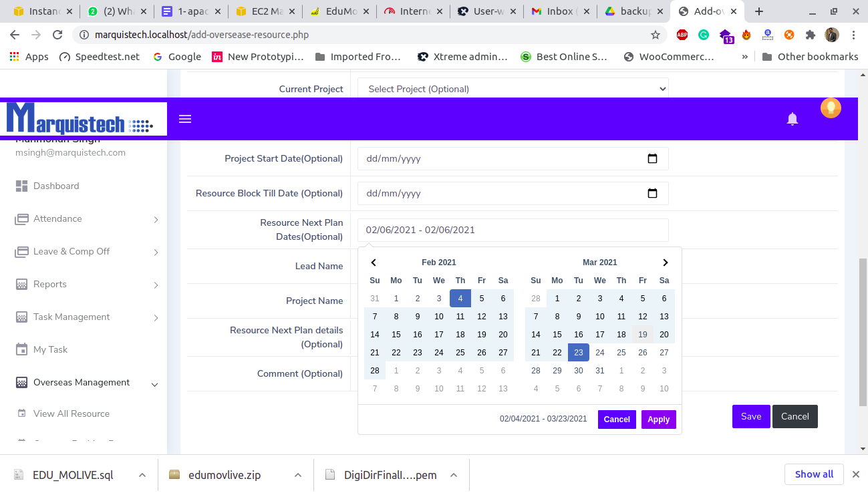
Task: Click the lightbulb profile avatar
Action: tap(831, 108)
